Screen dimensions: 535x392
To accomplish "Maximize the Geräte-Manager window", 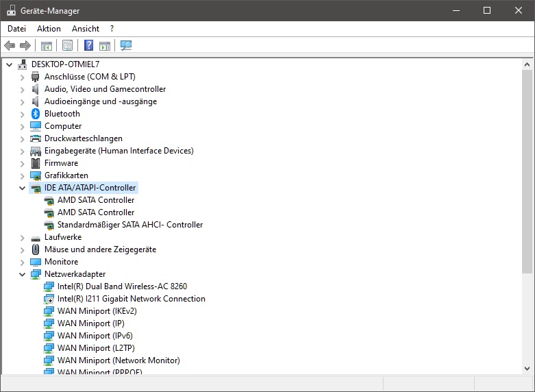I will 487,10.
